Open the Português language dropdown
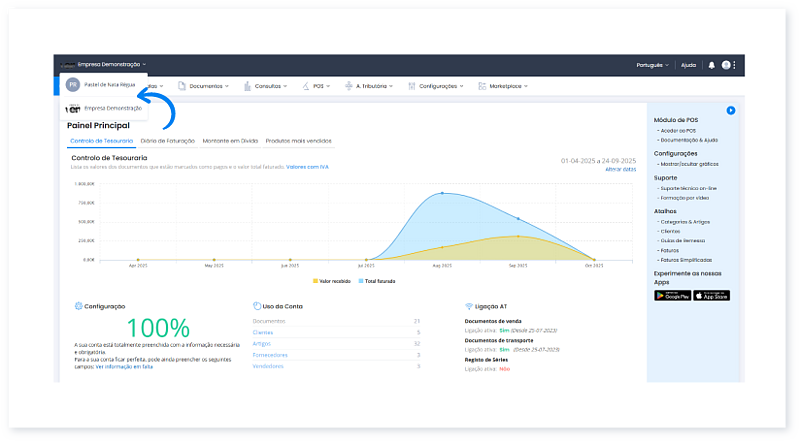Screen dimensions: 800x442 652,65
